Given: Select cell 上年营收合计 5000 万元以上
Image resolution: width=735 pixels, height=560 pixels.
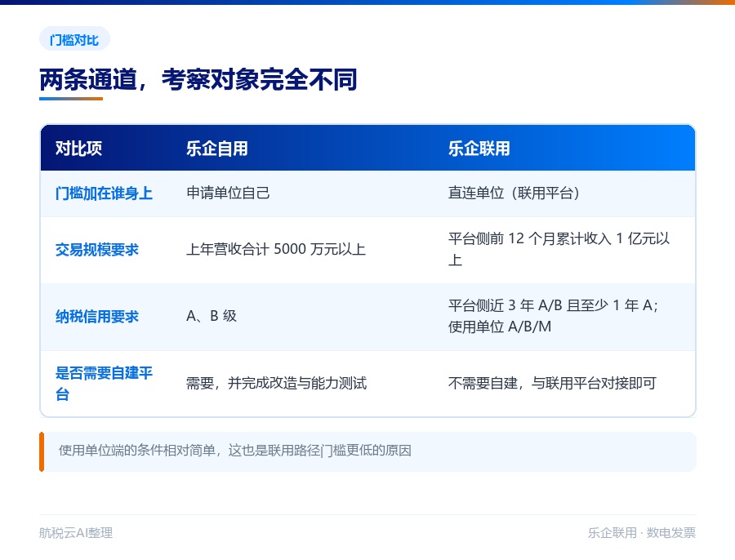Looking at the screenshot, I should pos(276,249).
